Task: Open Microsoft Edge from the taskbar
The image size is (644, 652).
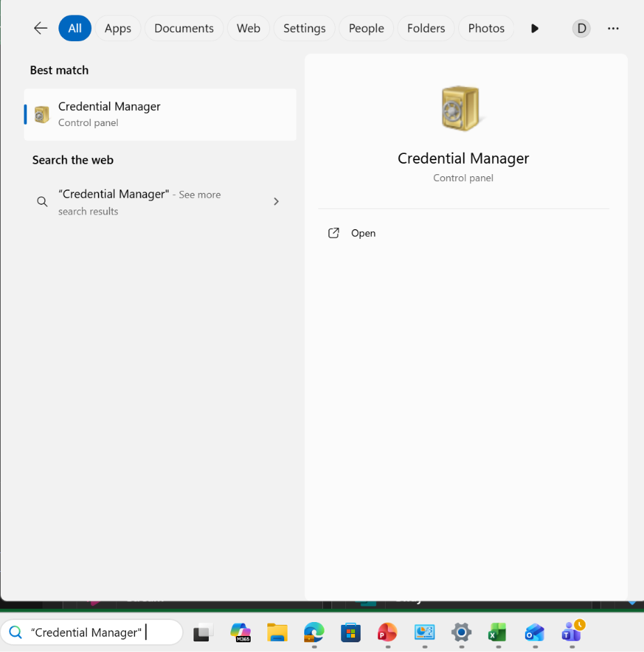Action: pyautogui.click(x=314, y=632)
